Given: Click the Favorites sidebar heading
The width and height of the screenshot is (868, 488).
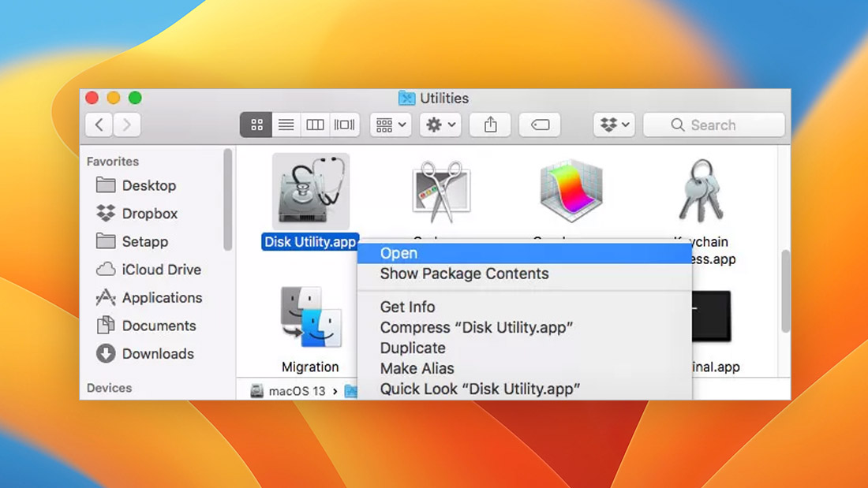Looking at the screenshot, I should pyautogui.click(x=113, y=162).
